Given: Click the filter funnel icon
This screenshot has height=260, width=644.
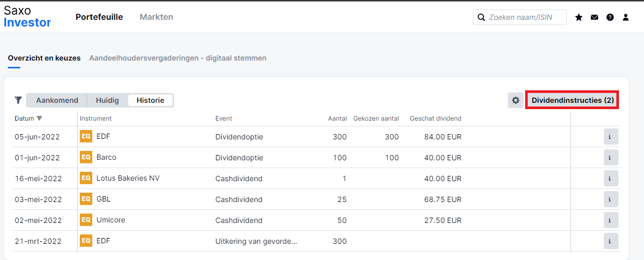Looking at the screenshot, I should point(18,100).
